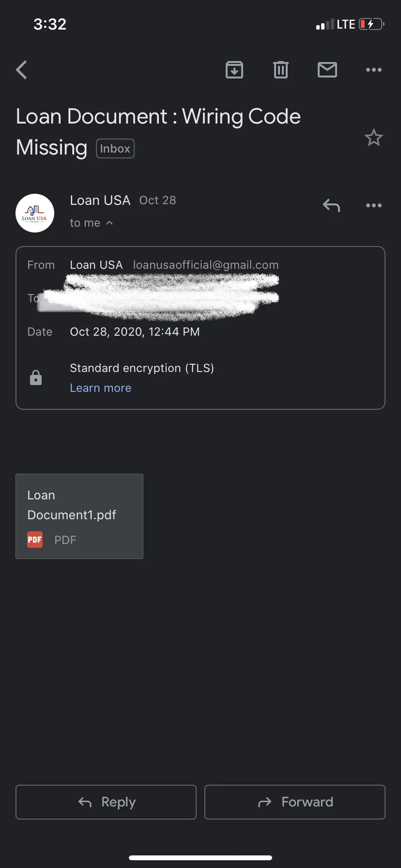Open the top toolbar three-dot menu
Screen dimensions: 401x868
tap(374, 70)
